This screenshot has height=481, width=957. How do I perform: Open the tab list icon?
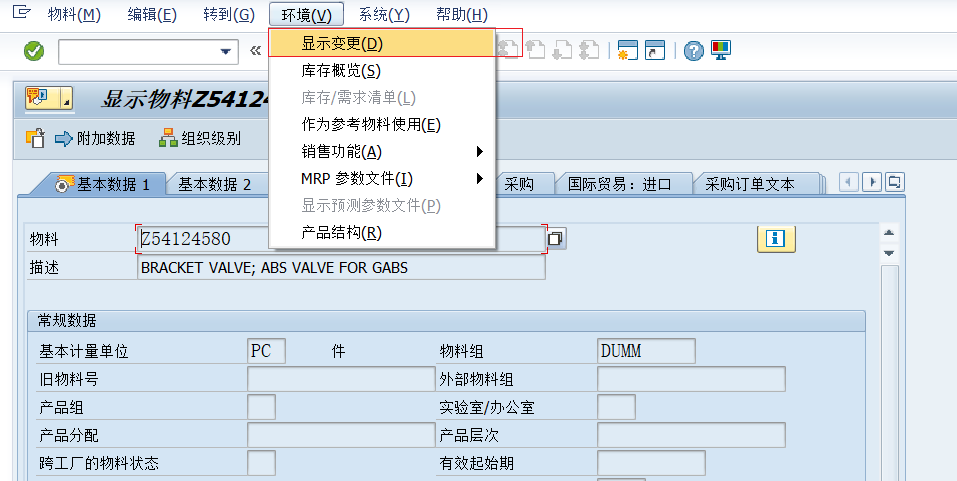coord(894,182)
